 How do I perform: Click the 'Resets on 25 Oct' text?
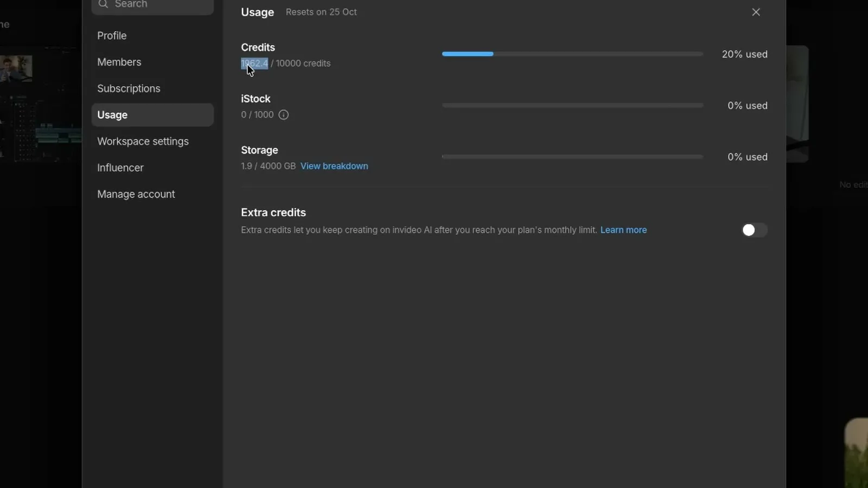coord(321,12)
